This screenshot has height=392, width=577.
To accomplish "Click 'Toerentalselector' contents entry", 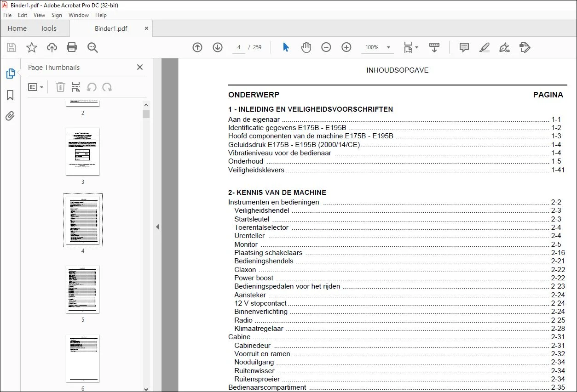I will (261, 227).
